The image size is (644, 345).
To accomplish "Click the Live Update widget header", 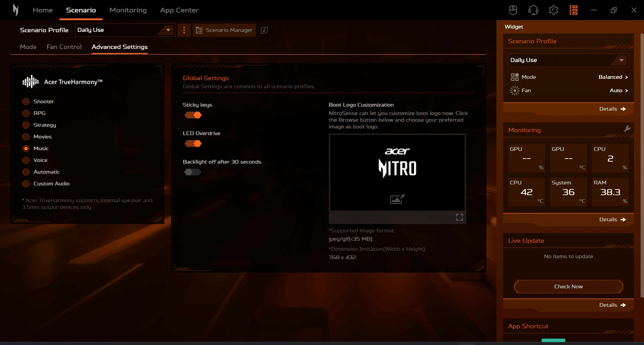I will (x=569, y=241).
